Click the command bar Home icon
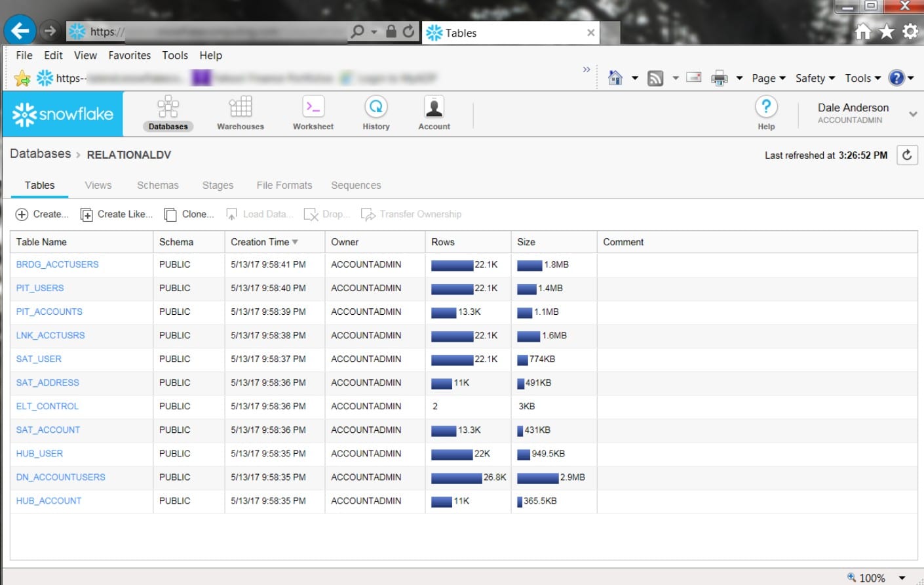 pyautogui.click(x=615, y=78)
